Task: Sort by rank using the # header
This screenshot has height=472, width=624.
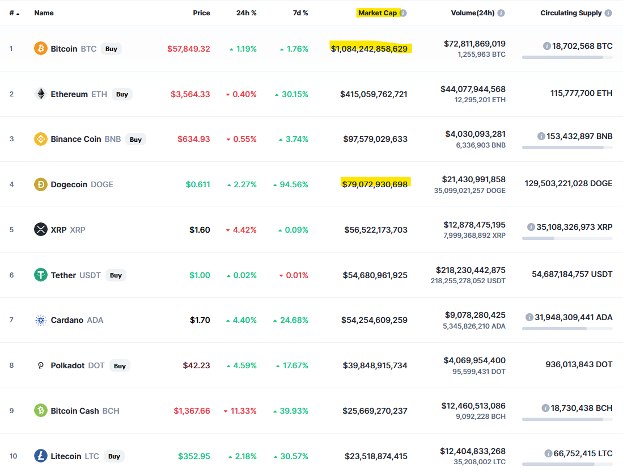Action: pos(14,13)
